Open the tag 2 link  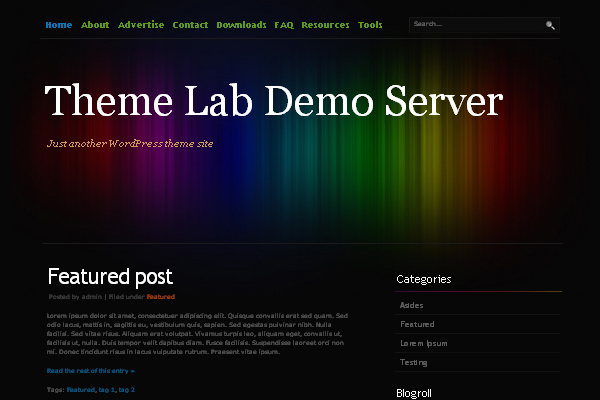pyautogui.click(x=127, y=390)
